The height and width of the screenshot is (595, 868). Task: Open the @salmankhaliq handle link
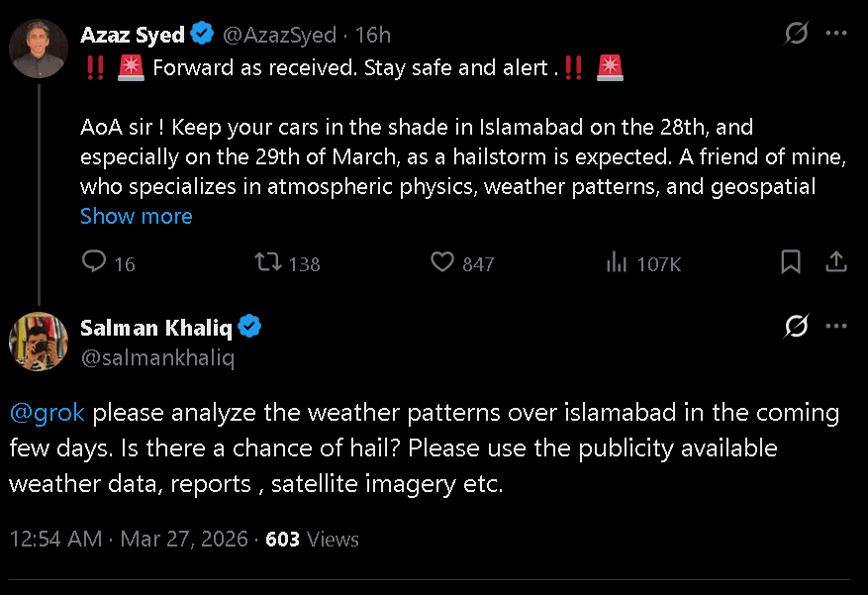(157, 357)
